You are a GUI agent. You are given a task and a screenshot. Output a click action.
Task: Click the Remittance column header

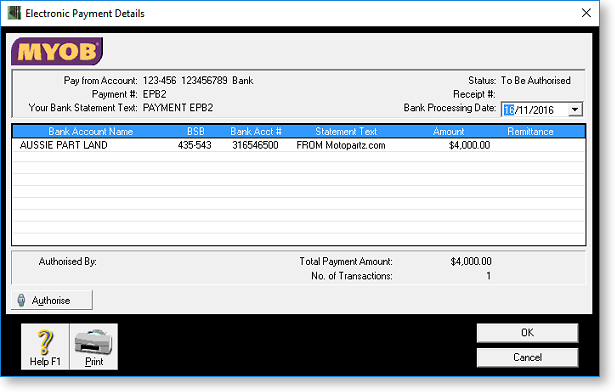(x=530, y=131)
